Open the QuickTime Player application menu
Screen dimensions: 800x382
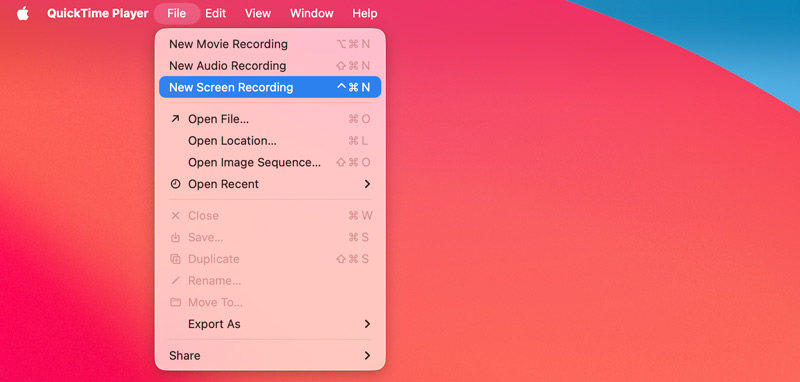pos(97,14)
